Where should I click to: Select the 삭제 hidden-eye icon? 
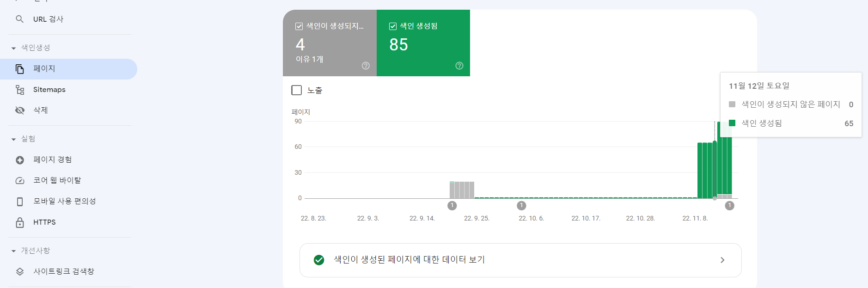click(x=19, y=110)
